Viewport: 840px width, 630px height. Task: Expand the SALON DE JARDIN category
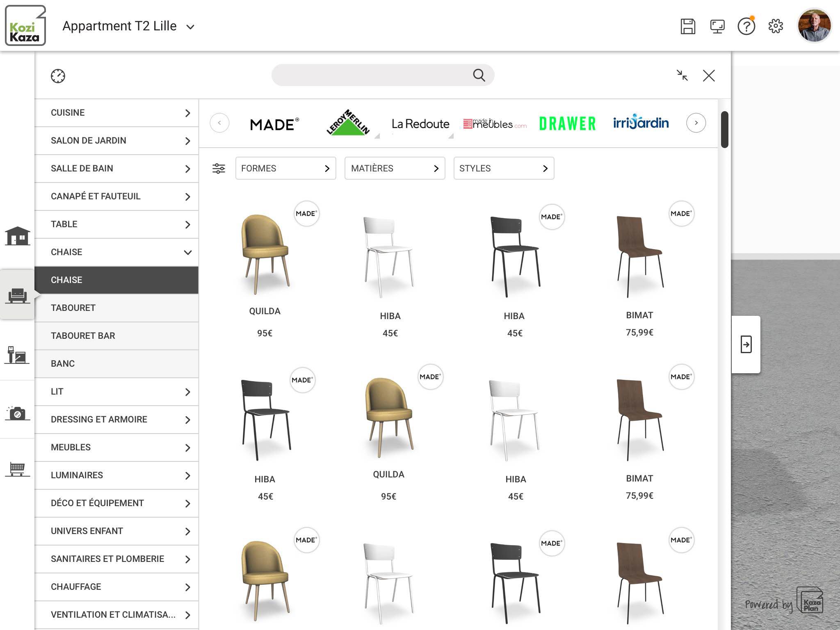click(116, 141)
